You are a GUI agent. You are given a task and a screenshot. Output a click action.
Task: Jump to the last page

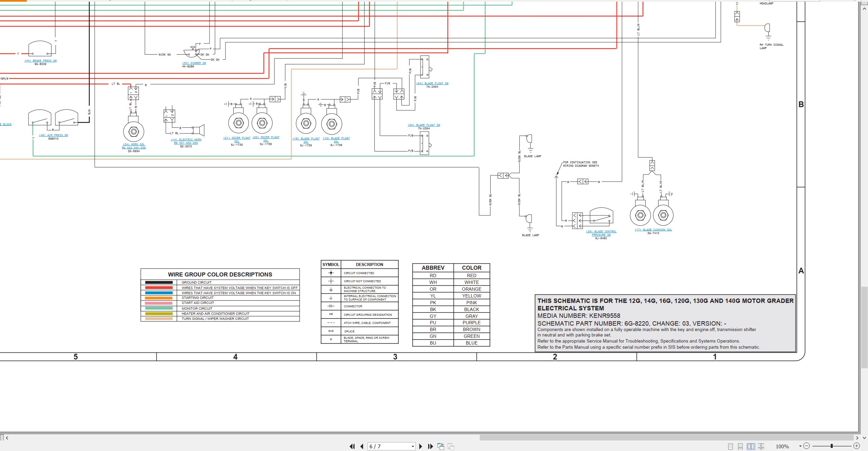point(431,446)
